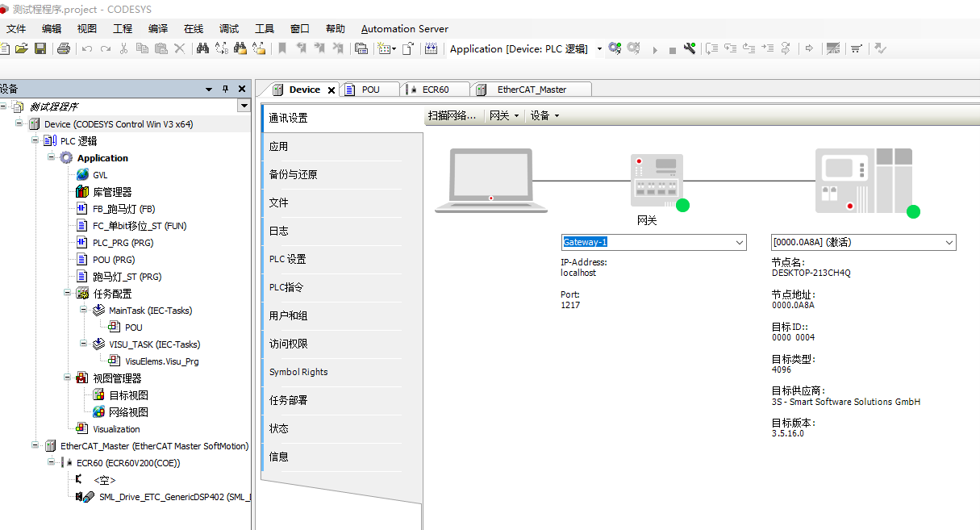Viewport: 980px width, 530px height.
Task: Open the 网关 dropdown menu
Action: (504, 116)
